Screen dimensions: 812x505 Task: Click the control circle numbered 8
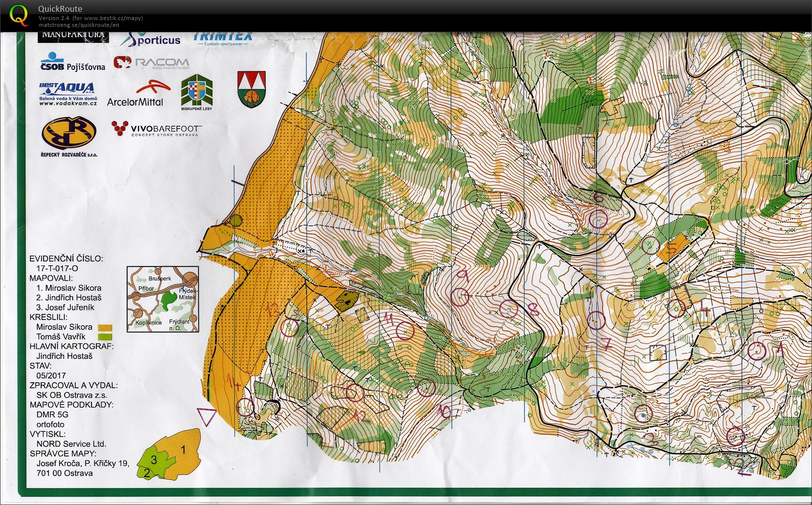[x=509, y=308]
